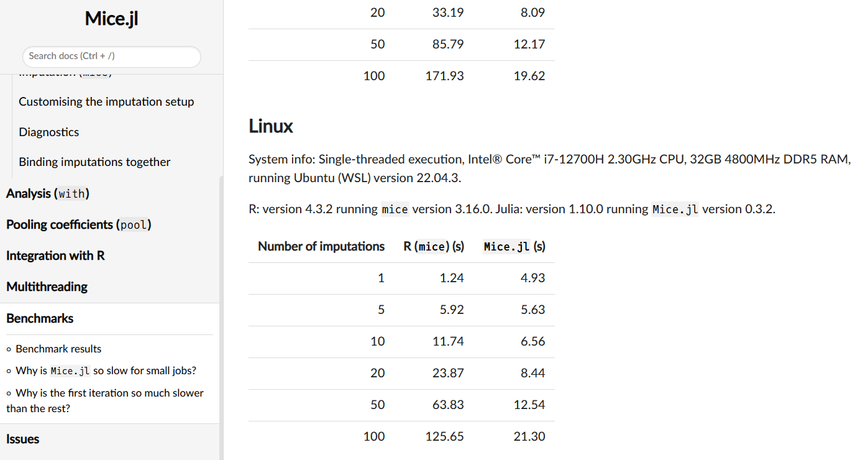Select the current Benchmarks sidebar entry
The width and height of the screenshot is (868, 460).
pyautogui.click(x=40, y=318)
